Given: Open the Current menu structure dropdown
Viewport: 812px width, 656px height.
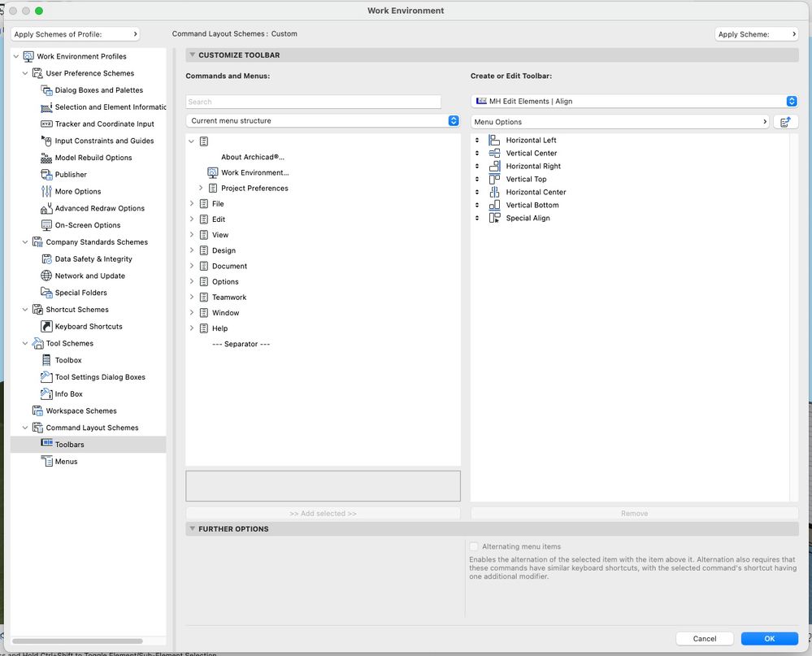Looking at the screenshot, I should pos(323,120).
